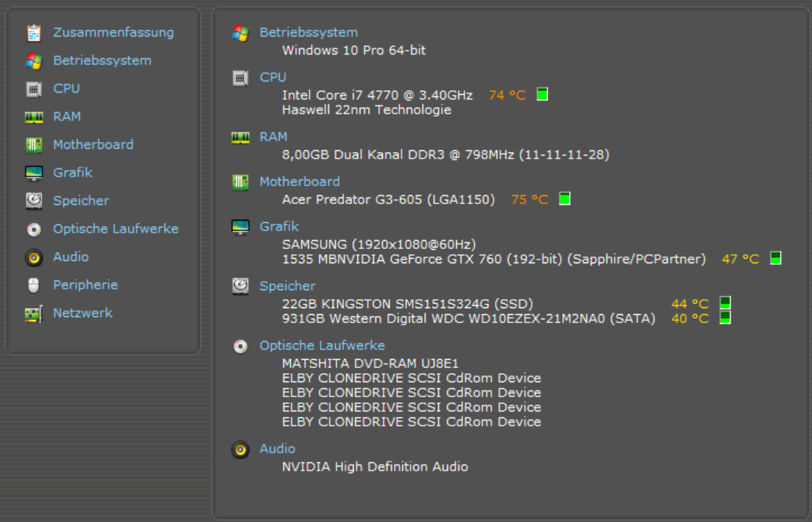Click SAMSUNG (1920x1080@60Hz) monitor line

click(x=379, y=244)
